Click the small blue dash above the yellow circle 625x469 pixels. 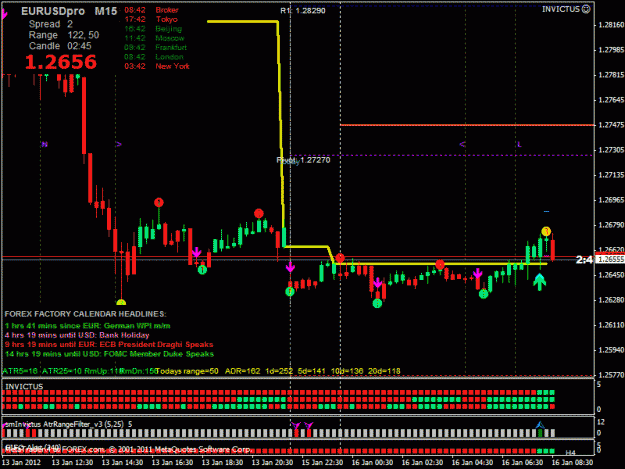pos(546,212)
